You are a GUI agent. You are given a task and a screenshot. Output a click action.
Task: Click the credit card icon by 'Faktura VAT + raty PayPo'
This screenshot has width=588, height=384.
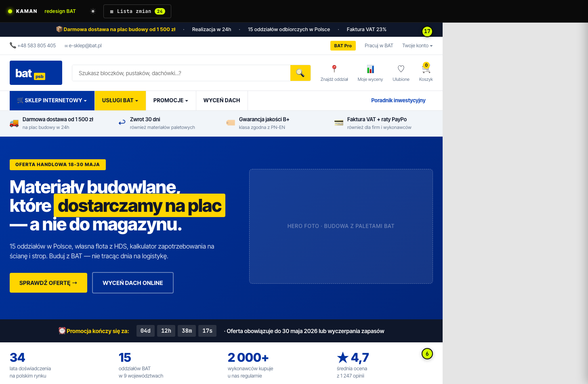339,123
